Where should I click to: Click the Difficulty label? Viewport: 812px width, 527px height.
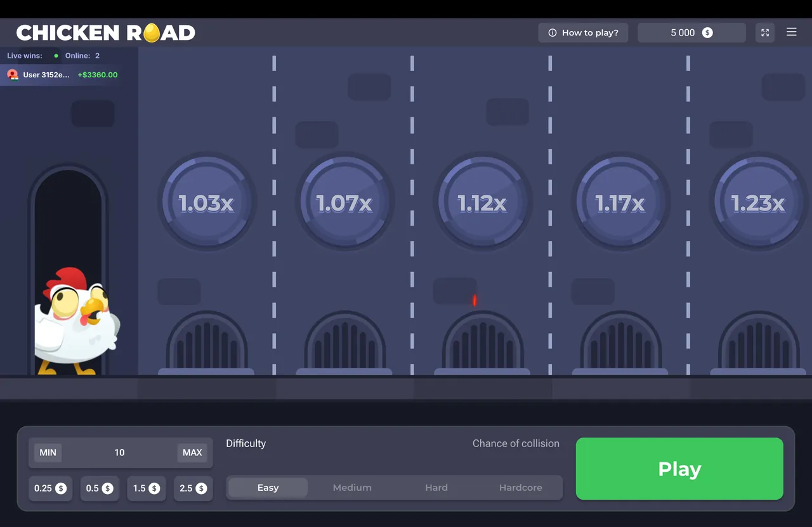(x=246, y=443)
